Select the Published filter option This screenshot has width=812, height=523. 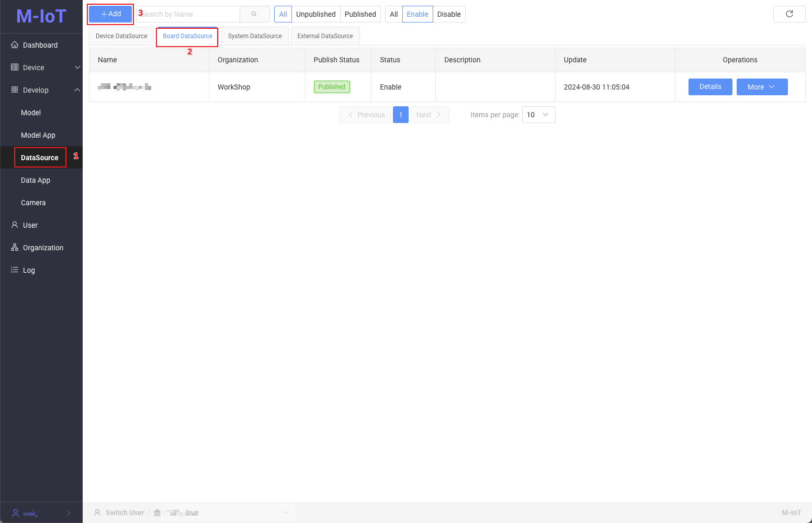(x=360, y=14)
